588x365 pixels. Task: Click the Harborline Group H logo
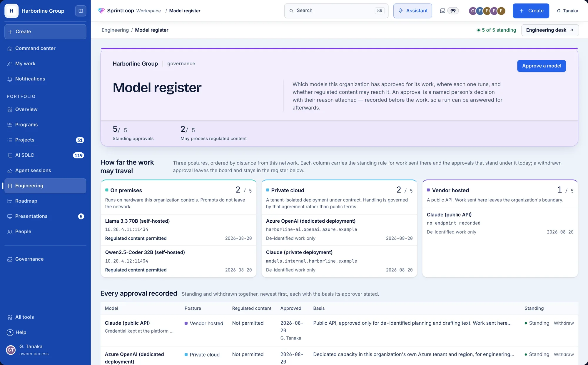11,11
